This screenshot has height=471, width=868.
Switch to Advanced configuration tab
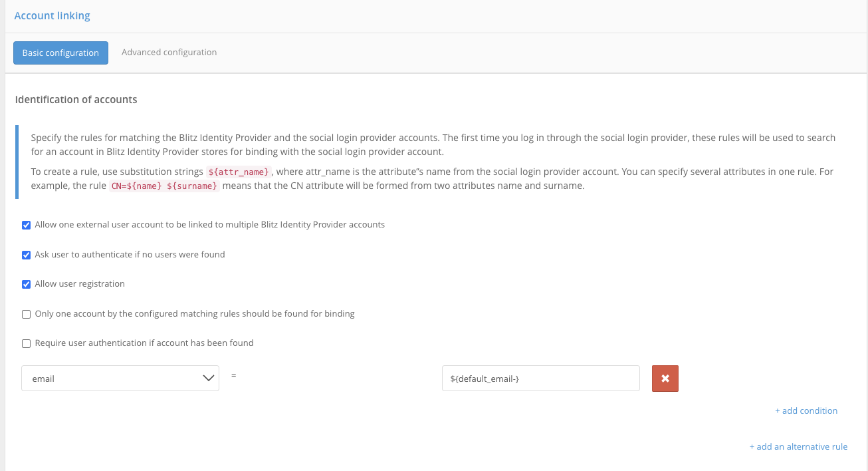[169, 52]
